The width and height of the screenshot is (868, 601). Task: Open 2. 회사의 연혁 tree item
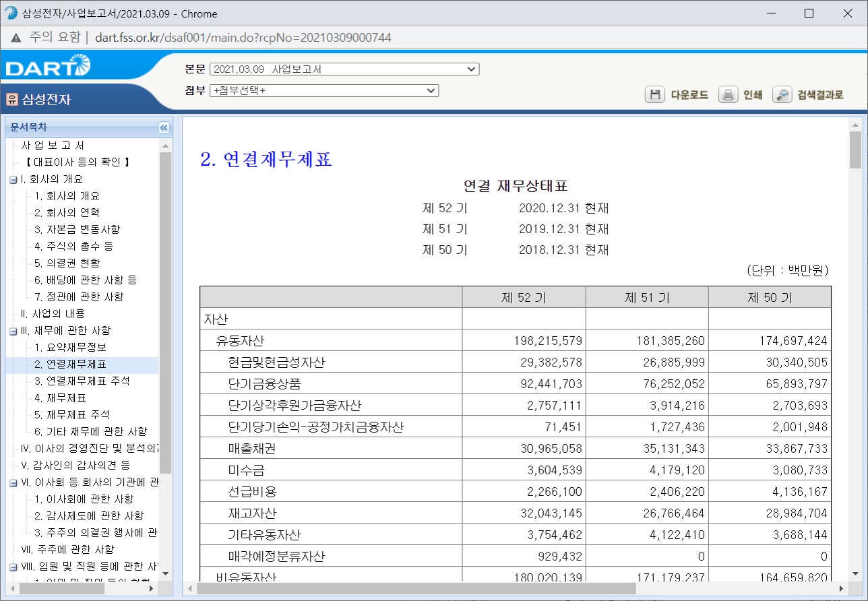67,213
